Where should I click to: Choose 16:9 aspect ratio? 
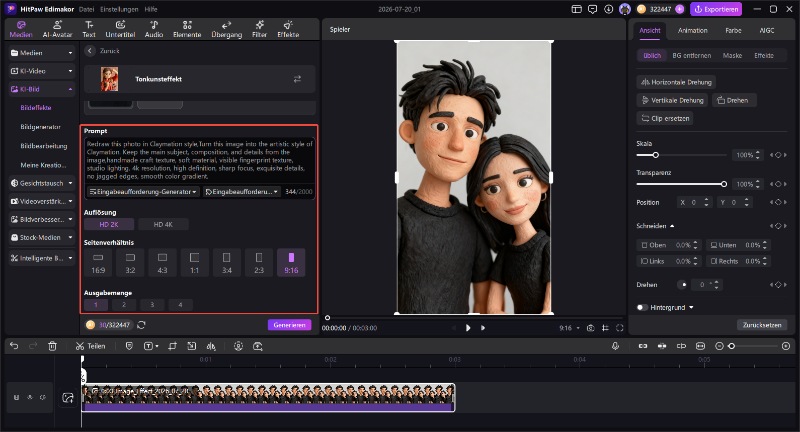(98, 263)
